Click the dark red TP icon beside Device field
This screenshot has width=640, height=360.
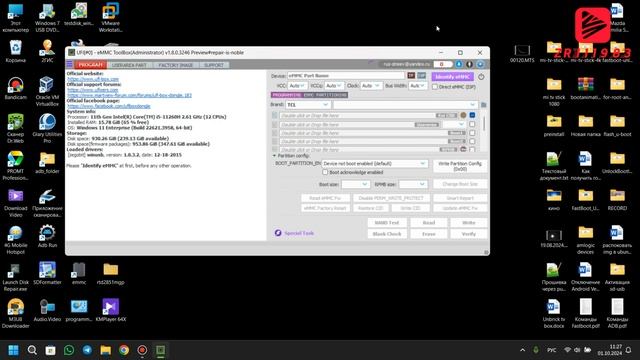pyautogui.click(x=411, y=76)
